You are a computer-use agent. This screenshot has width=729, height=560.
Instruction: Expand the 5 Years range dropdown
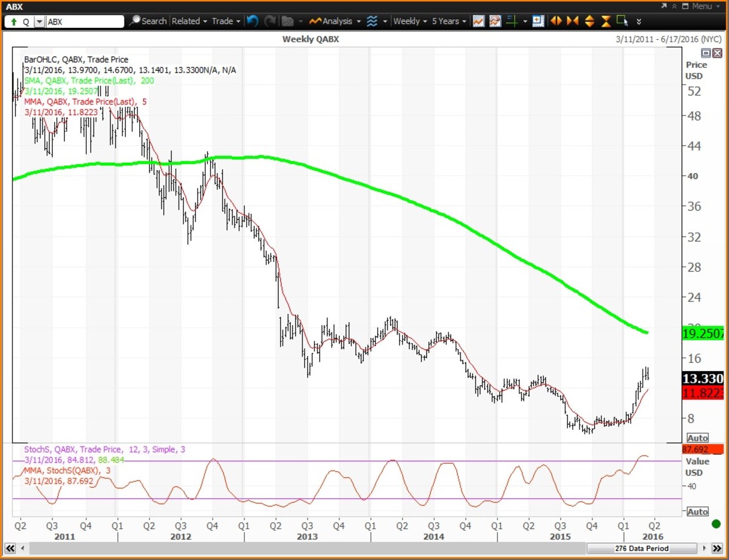[x=449, y=21]
